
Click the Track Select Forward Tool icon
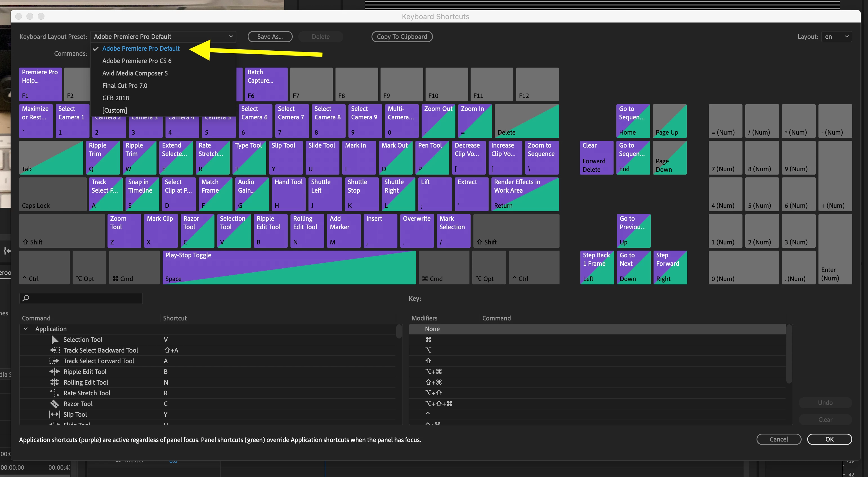[x=55, y=361]
